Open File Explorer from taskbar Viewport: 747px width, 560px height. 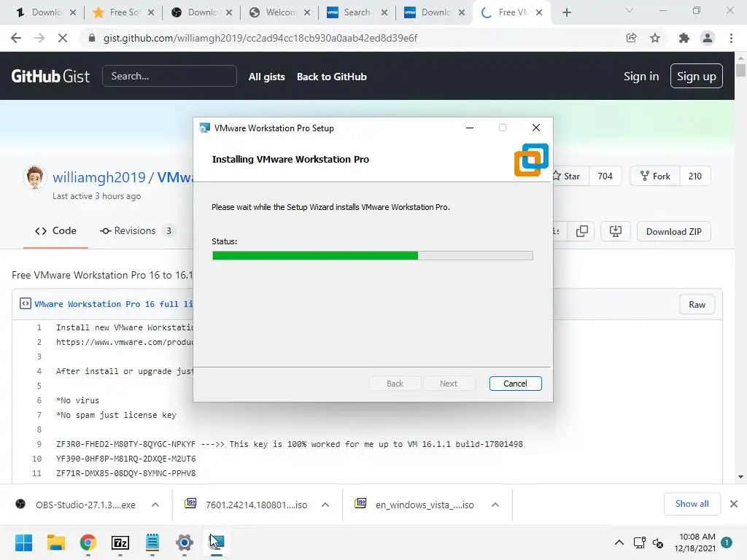point(55,542)
